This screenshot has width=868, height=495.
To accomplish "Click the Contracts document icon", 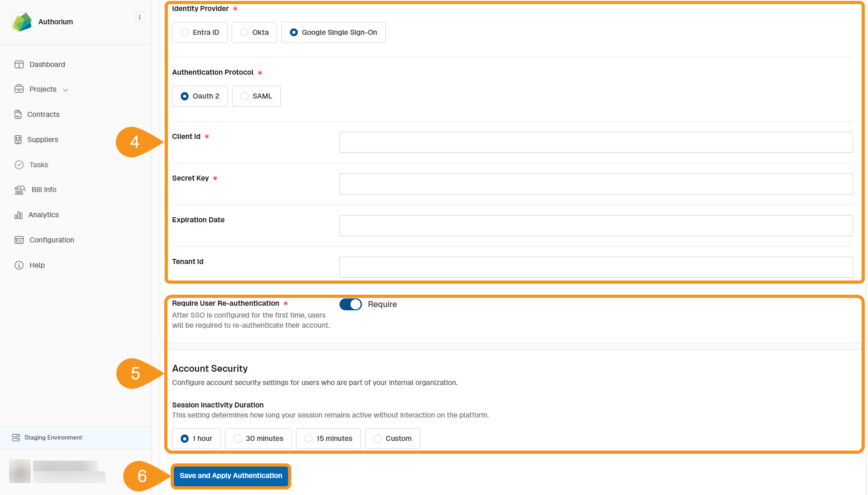I will [x=18, y=115].
